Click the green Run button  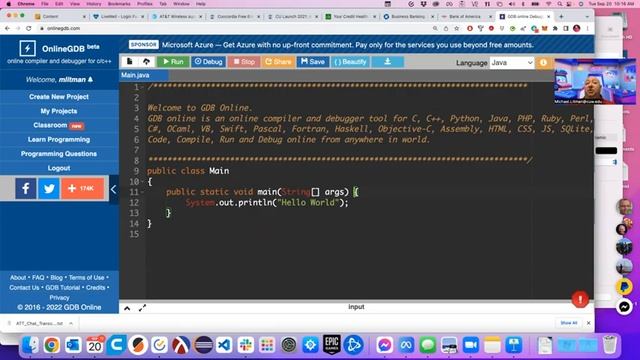[x=173, y=62]
